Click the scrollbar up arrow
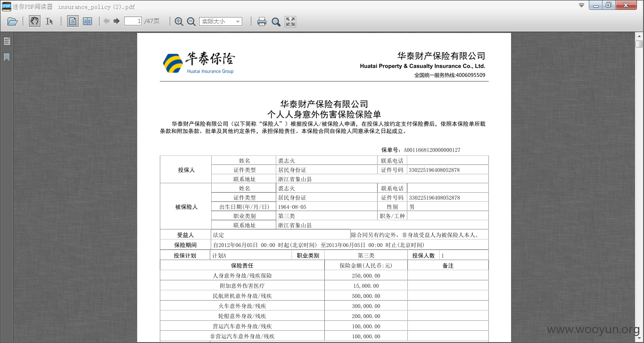 tap(639, 36)
